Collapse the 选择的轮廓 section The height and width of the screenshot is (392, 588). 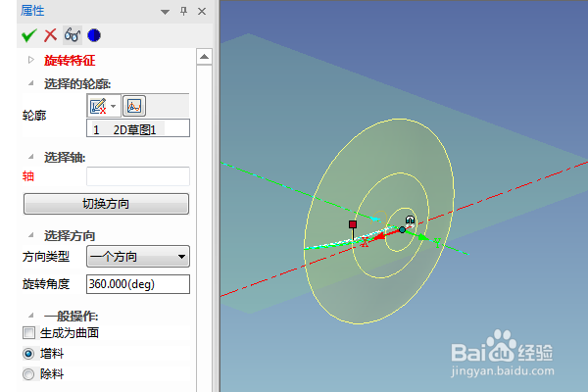pos(31,83)
